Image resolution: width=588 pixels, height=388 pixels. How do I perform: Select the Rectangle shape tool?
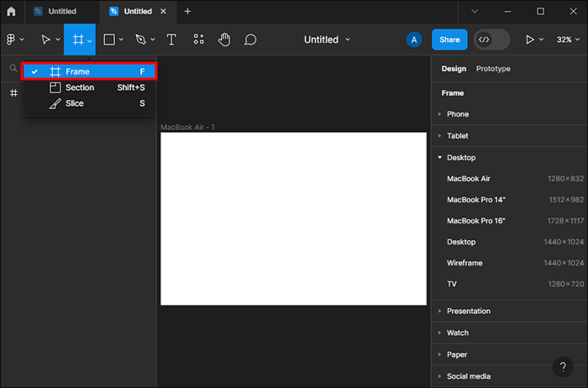pos(108,39)
